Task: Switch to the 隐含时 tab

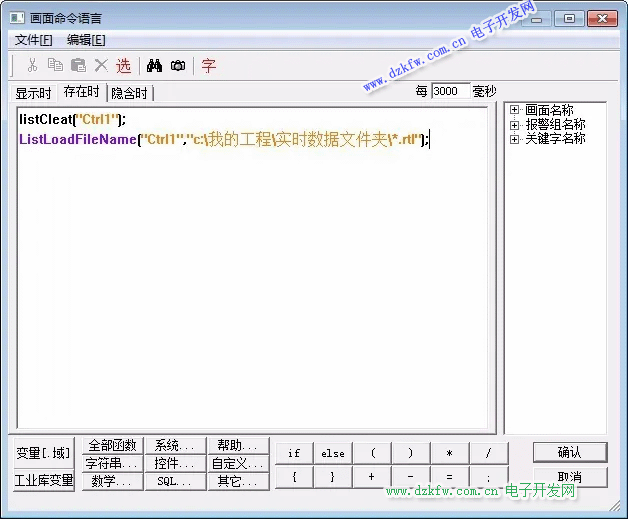Action: (130, 93)
